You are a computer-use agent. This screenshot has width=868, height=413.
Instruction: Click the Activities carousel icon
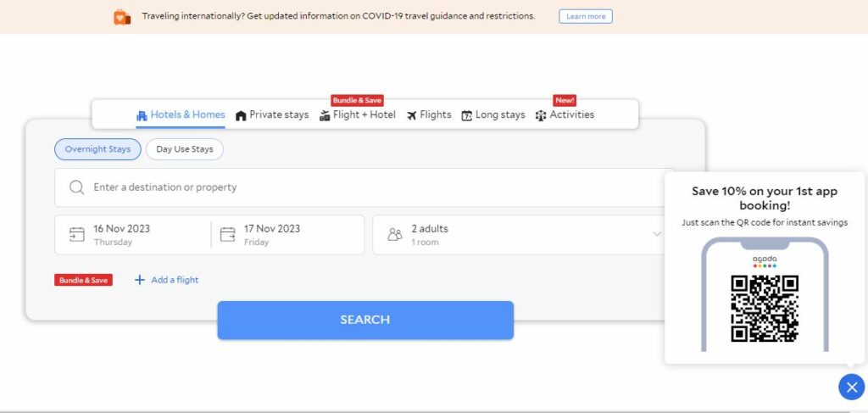[541, 115]
